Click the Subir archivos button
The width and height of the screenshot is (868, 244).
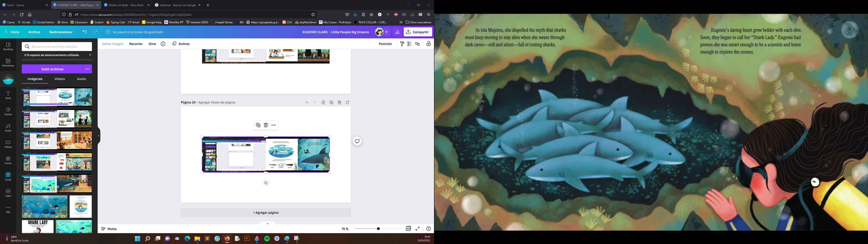click(x=52, y=69)
